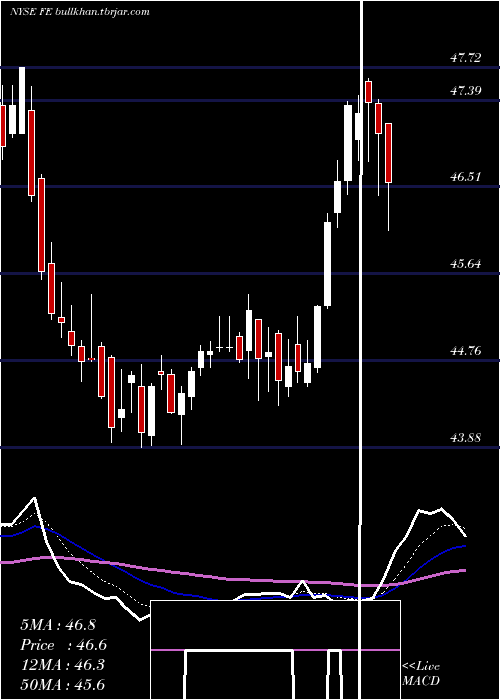Click the Price : 46.6 readout
This screenshot has width=500, height=700.
pyautogui.click(x=63, y=645)
